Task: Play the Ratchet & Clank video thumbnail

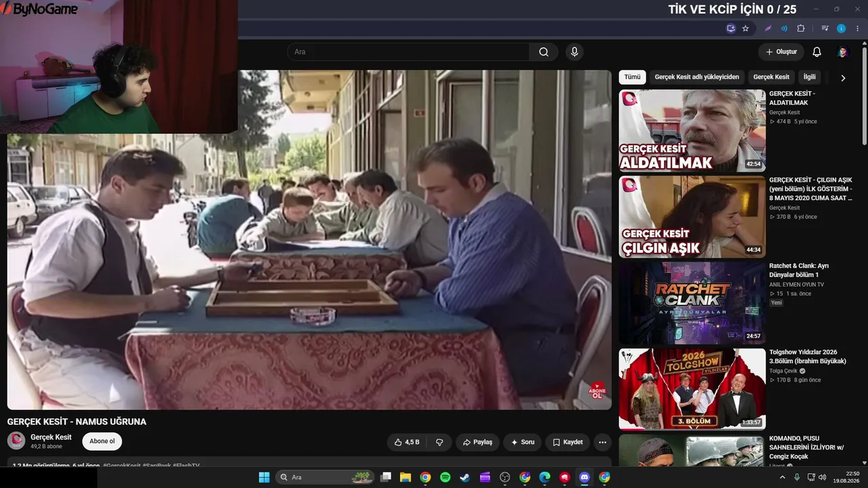Action: [x=692, y=303]
